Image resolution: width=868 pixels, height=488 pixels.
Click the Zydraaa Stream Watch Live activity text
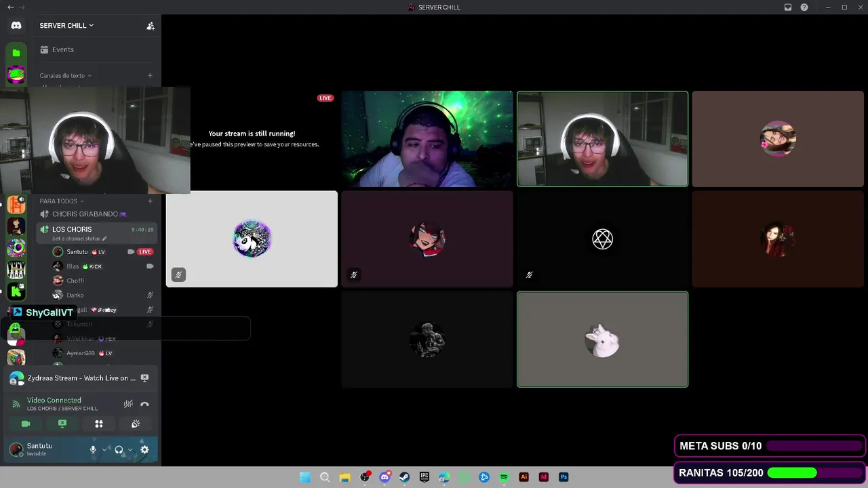point(82,378)
